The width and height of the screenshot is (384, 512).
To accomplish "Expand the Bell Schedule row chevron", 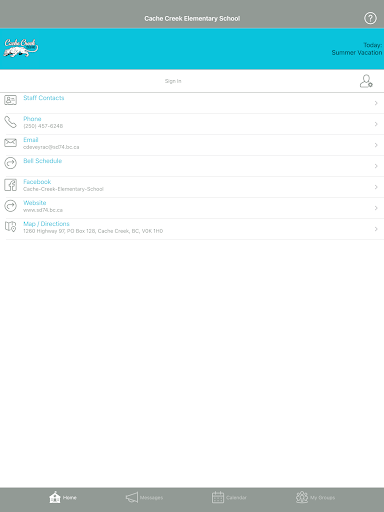I will 376,166.
